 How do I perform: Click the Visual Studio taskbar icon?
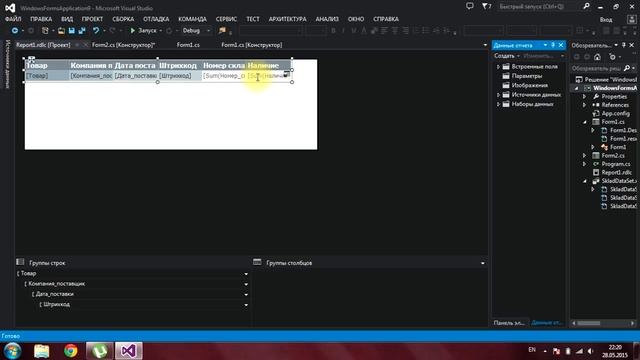point(129,351)
